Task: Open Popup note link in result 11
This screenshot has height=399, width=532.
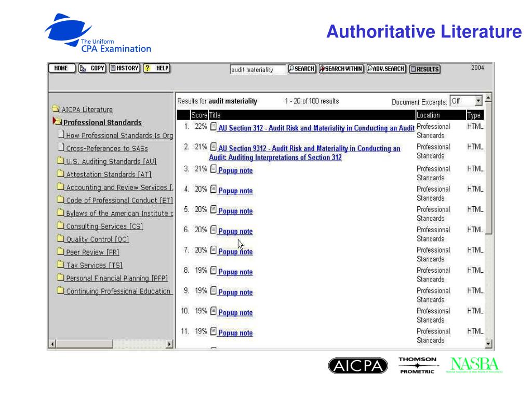Action: pyautogui.click(x=235, y=333)
